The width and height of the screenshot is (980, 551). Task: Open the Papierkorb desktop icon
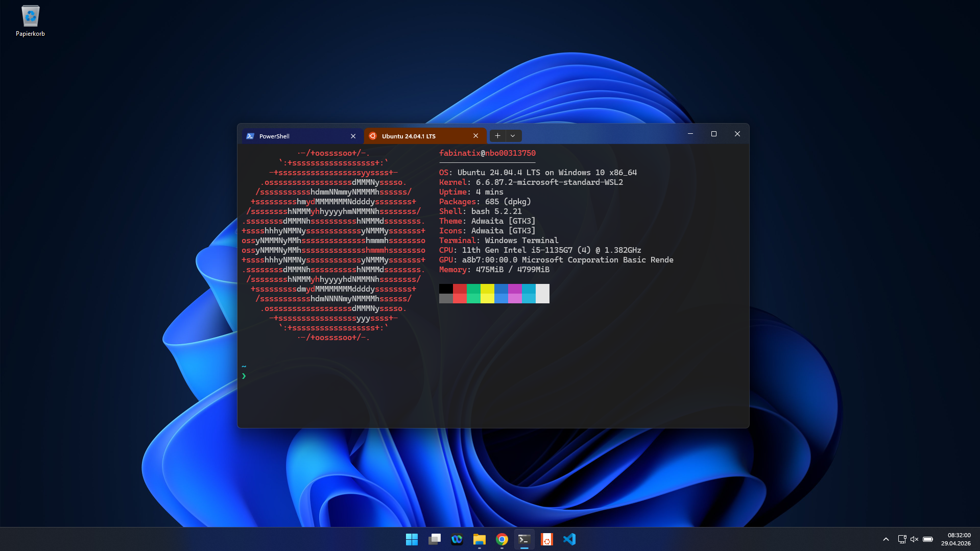click(30, 21)
